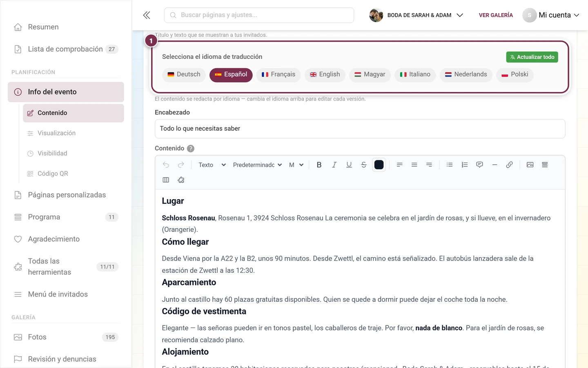
Task: Expand the Boda de Sarah & Adam event switcher
Action: [x=416, y=15]
